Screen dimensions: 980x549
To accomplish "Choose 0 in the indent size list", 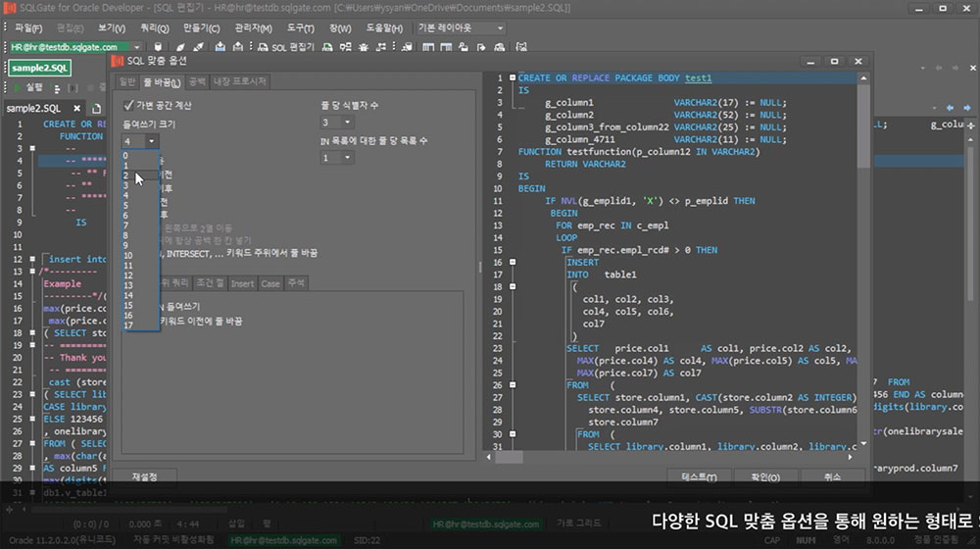I will click(140, 156).
